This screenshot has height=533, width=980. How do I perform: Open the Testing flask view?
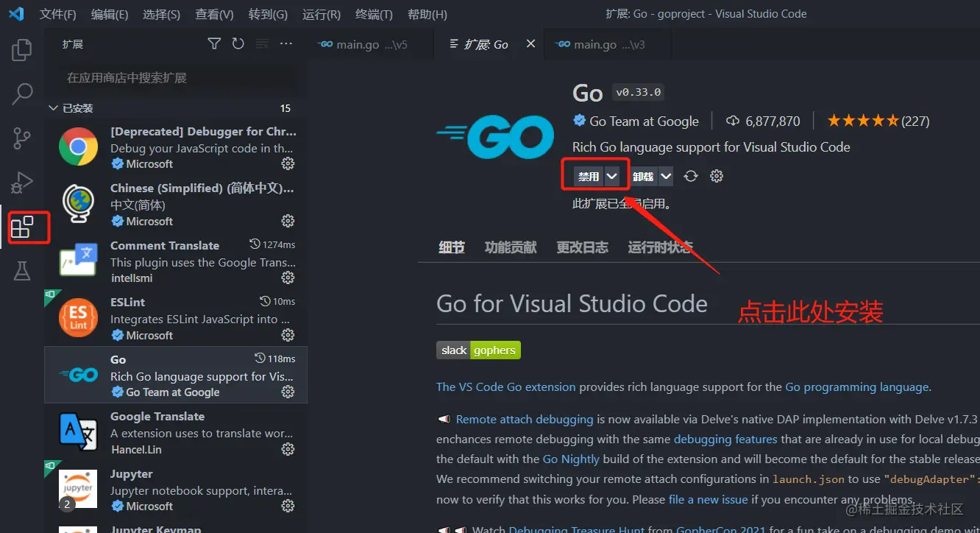[22, 271]
